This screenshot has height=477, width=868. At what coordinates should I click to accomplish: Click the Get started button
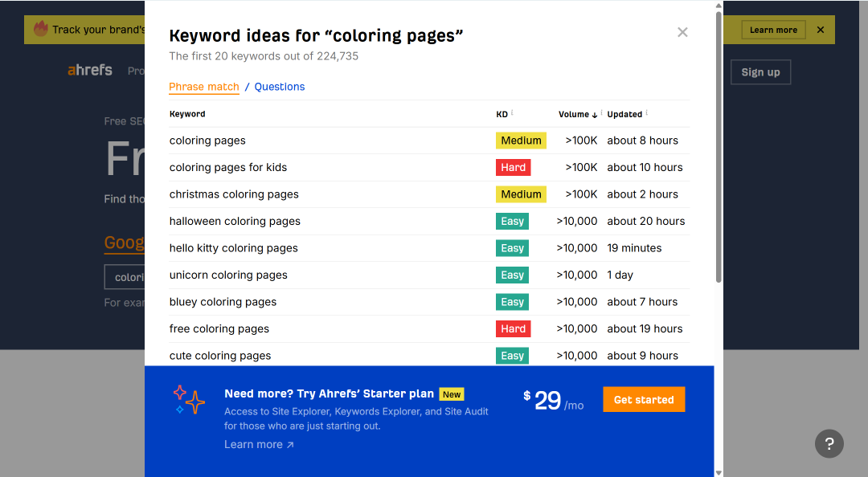644,400
